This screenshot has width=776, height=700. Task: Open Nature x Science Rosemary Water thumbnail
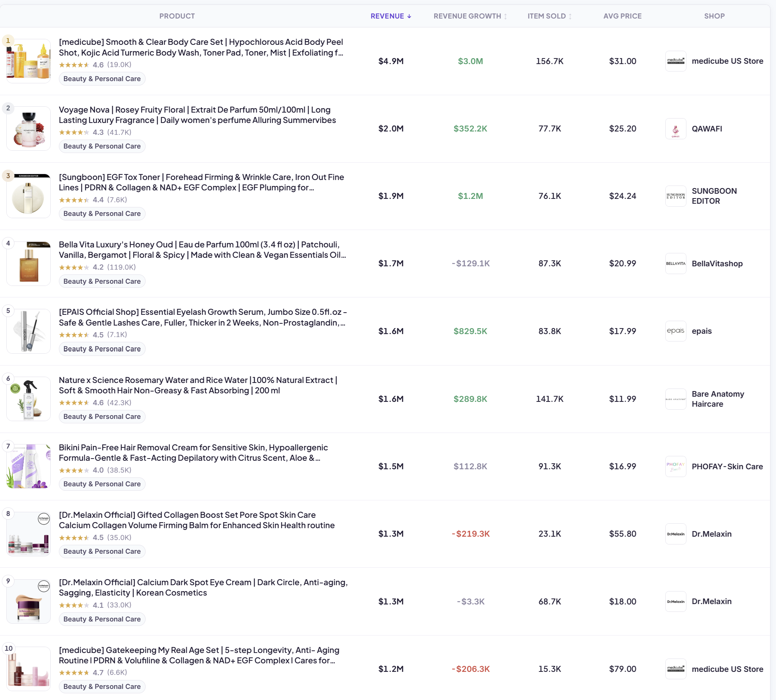(x=29, y=399)
